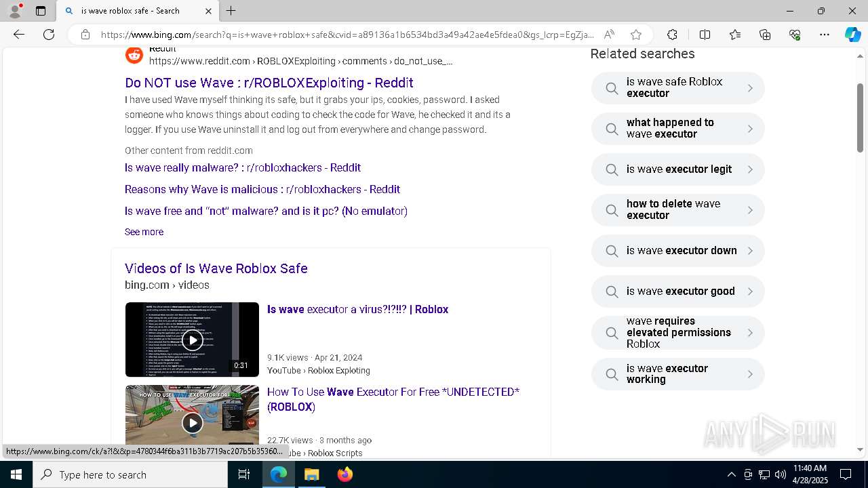Open Copilot sidebar icon
868x488 pixels.
coord(852,35)
